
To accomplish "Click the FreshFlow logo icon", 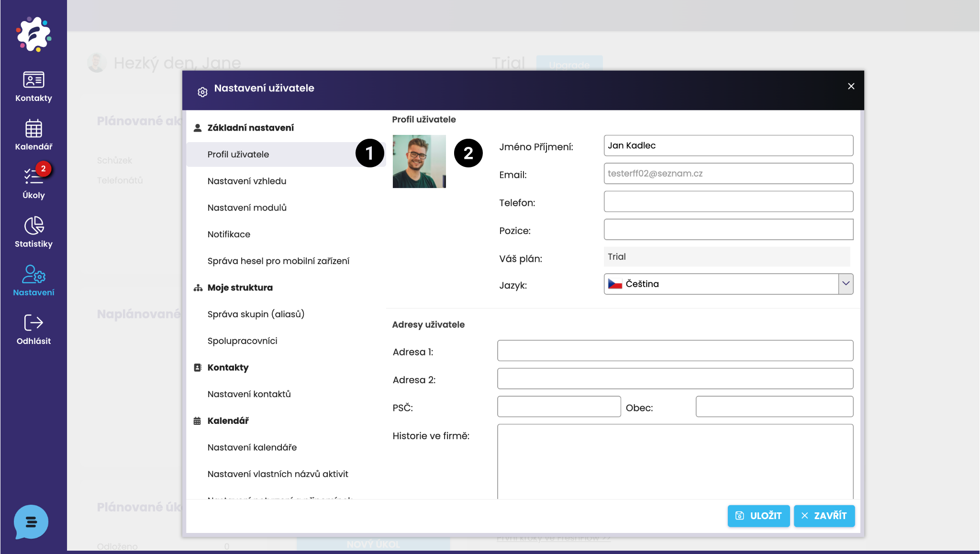I will tap(33, 34).
